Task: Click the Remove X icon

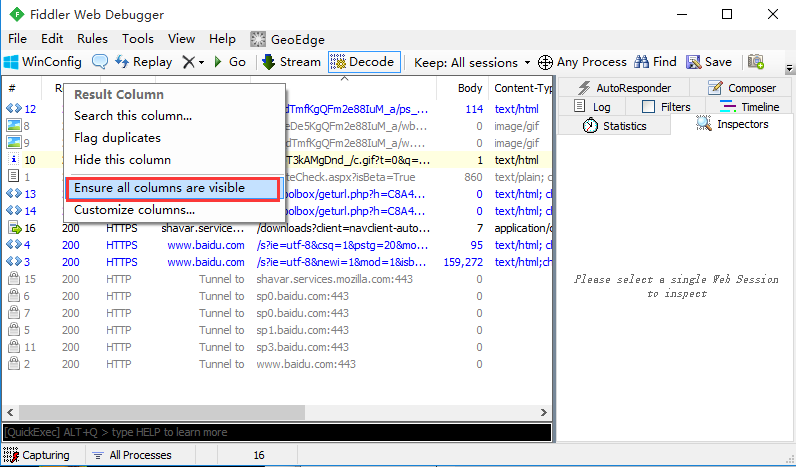Action: click(189, 62)
